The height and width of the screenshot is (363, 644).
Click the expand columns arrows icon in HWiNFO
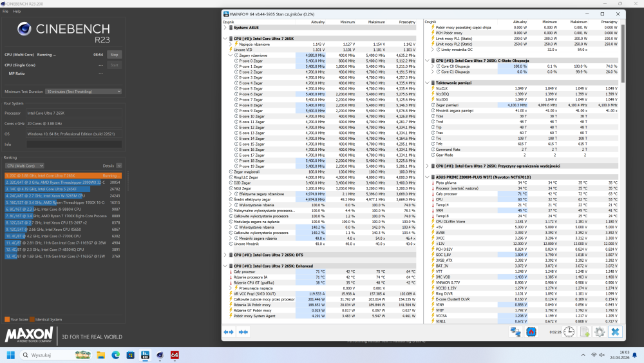pos(229,332)
